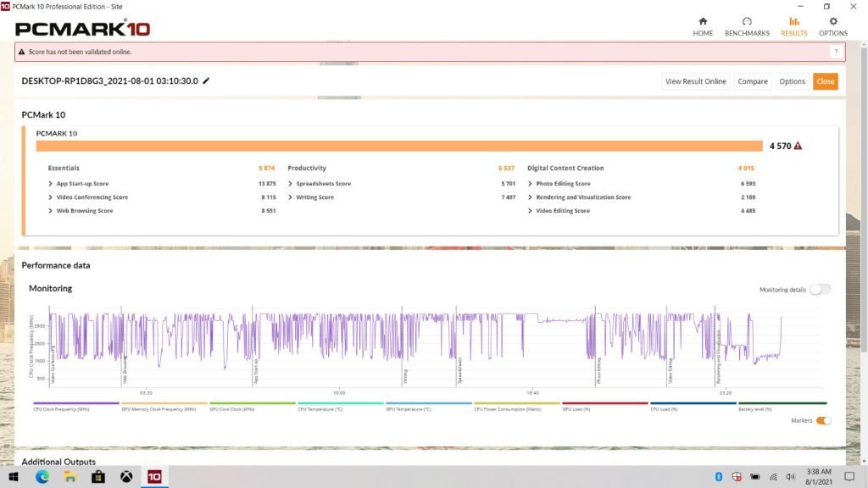Click the Digital Content Creation score 4 015

746,169
